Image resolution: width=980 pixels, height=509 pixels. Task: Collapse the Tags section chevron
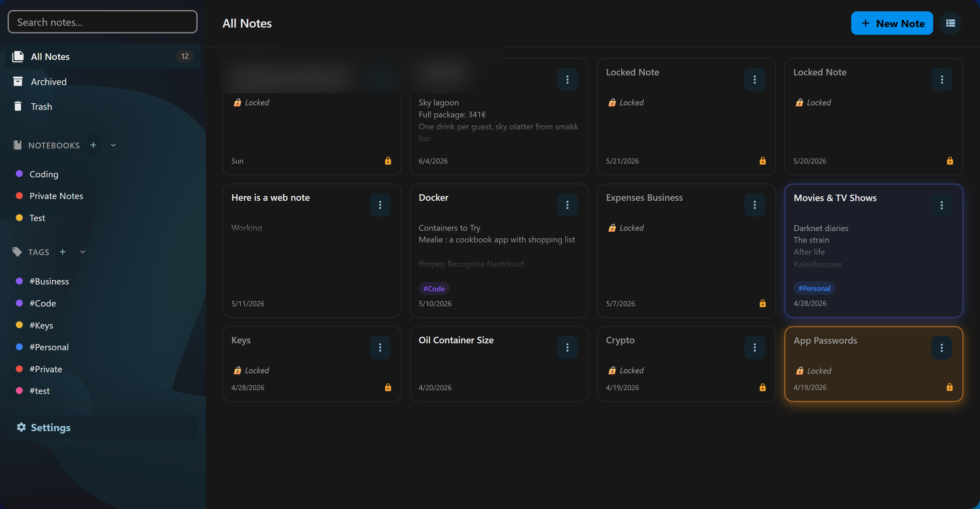point(83,252)
